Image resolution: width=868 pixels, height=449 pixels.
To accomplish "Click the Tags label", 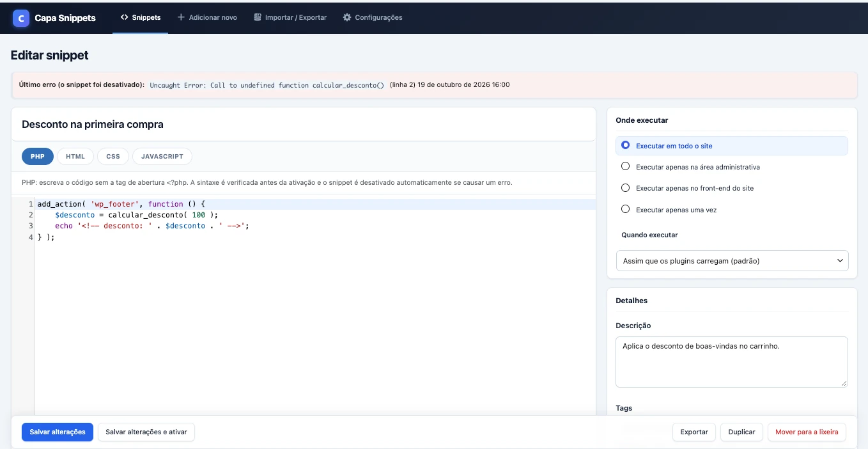I will [624, 408].
